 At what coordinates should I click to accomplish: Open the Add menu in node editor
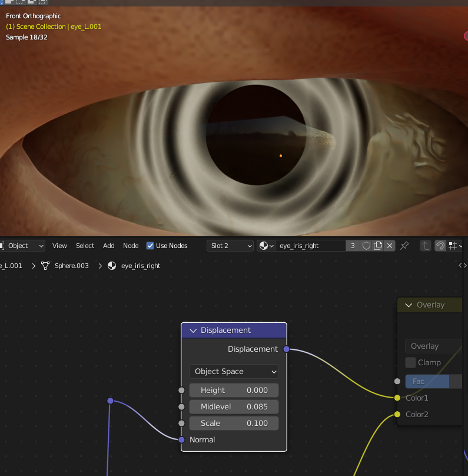point(108,246)
